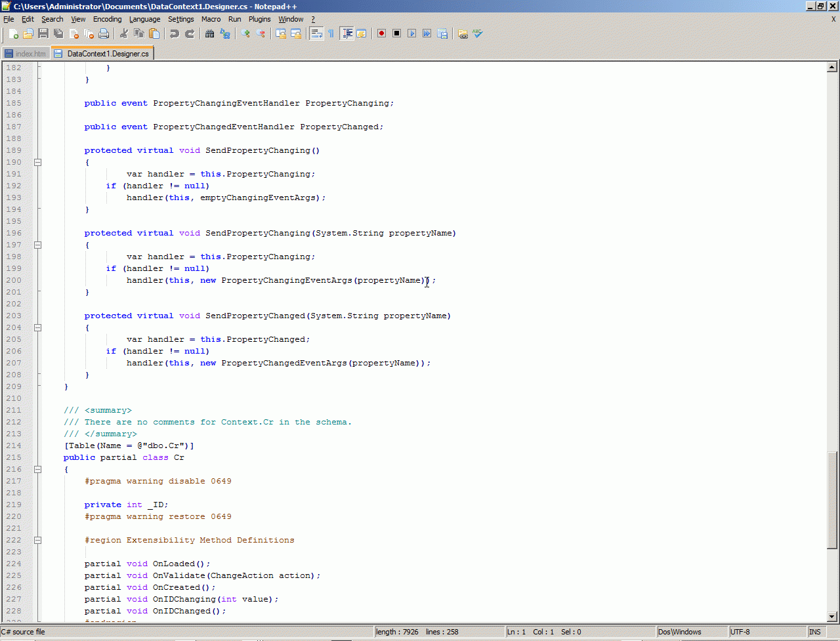
Task: Click the vertical scrollbar thumb
Action: [832, 499]
